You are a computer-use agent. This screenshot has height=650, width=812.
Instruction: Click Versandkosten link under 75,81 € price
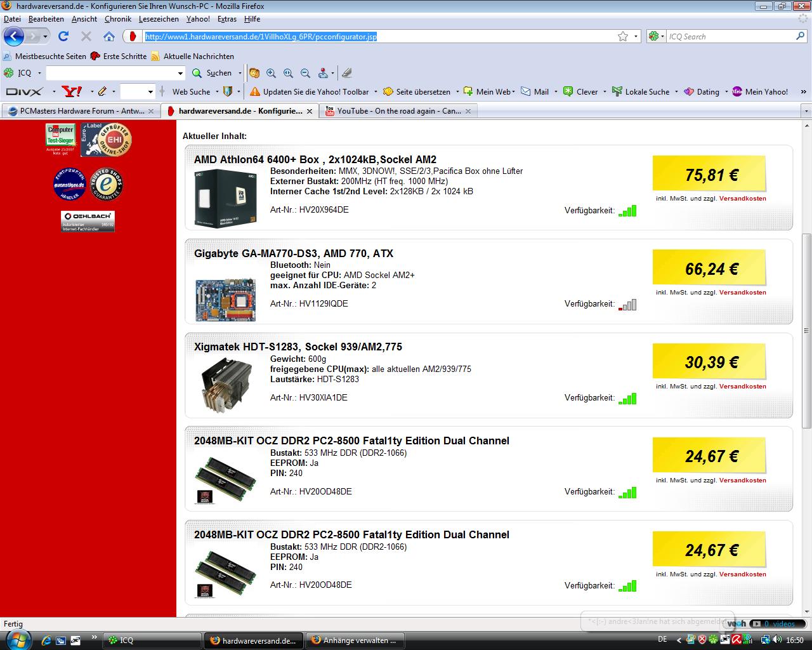742,199
